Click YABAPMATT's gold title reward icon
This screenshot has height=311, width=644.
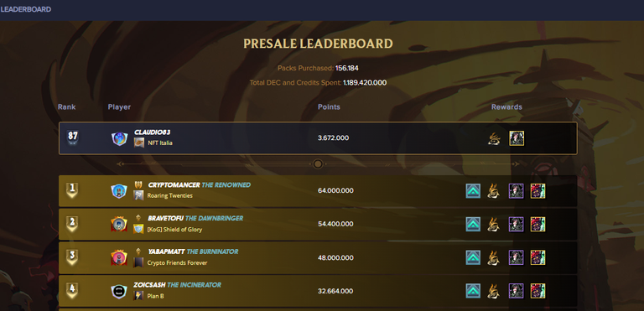point(493,258)
